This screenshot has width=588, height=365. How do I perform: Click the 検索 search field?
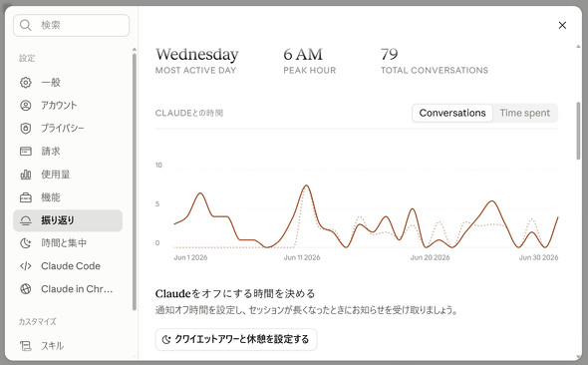[71, 25]
